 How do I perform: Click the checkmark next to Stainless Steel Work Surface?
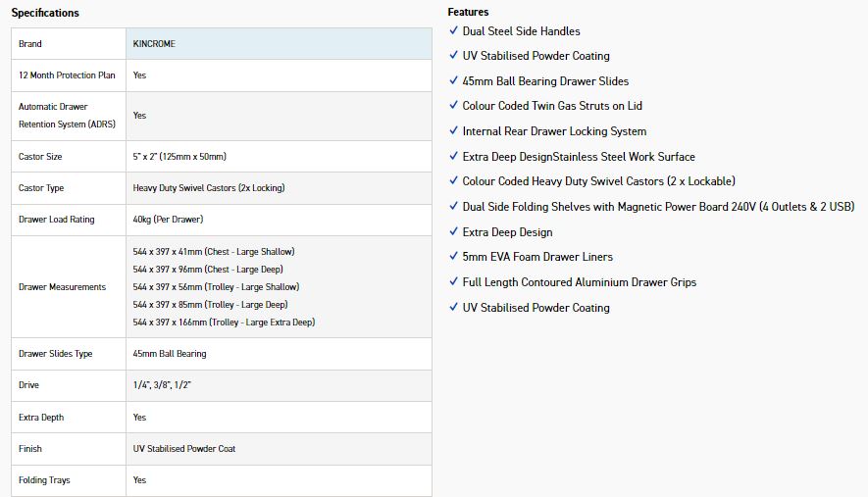tap(453, 157)
